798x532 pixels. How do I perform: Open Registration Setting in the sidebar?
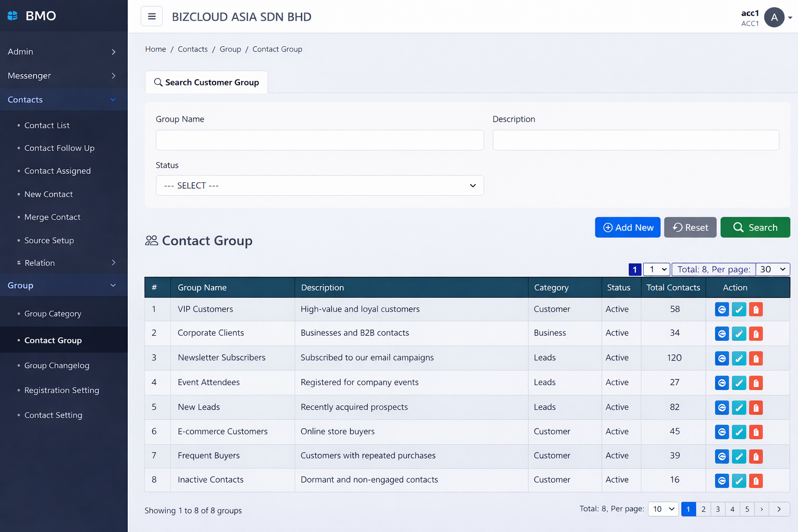coord(61,390)
